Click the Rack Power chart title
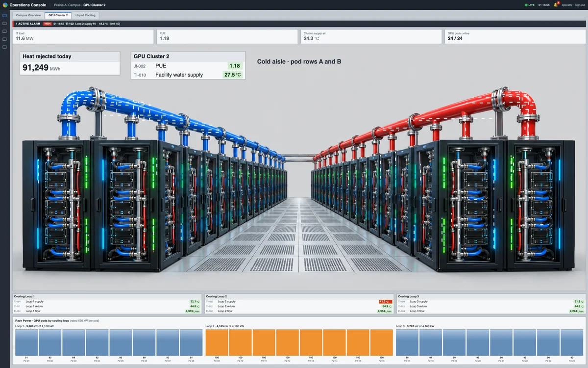The width and height of the screenshot is (588, 368). 57,320
